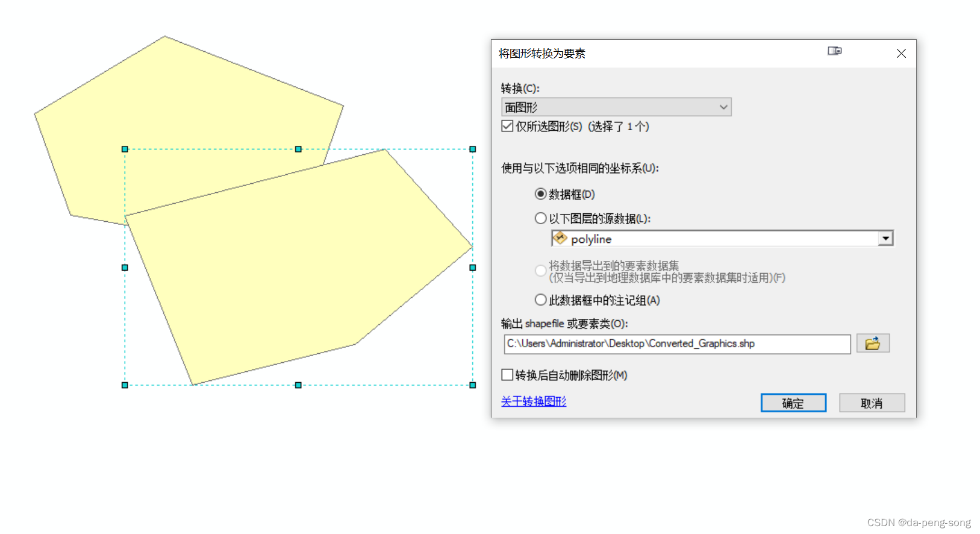
Task: Click the top-left selection handle of polygon
Action: 125,149
